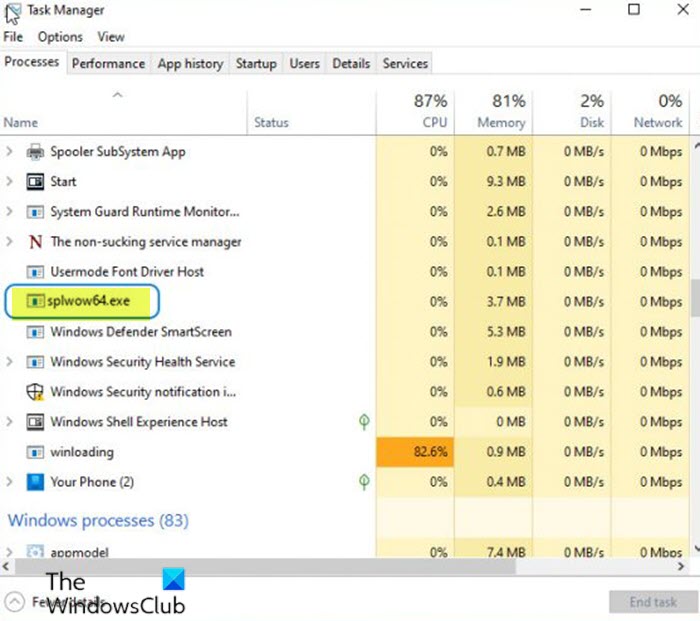Image resolution: width=700 pixels, height=621 pixels.
Task: Click the 9.3 MB memory value for Start
Action: point(506,182)
